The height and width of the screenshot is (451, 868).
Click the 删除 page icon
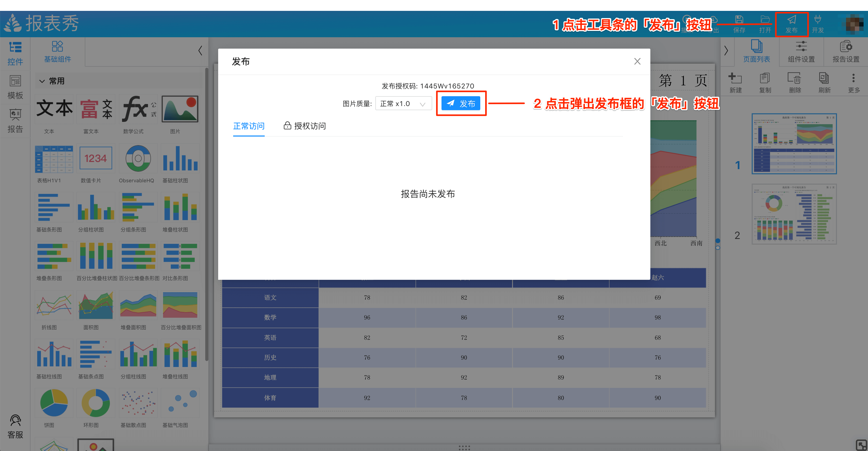pos(795,82)
